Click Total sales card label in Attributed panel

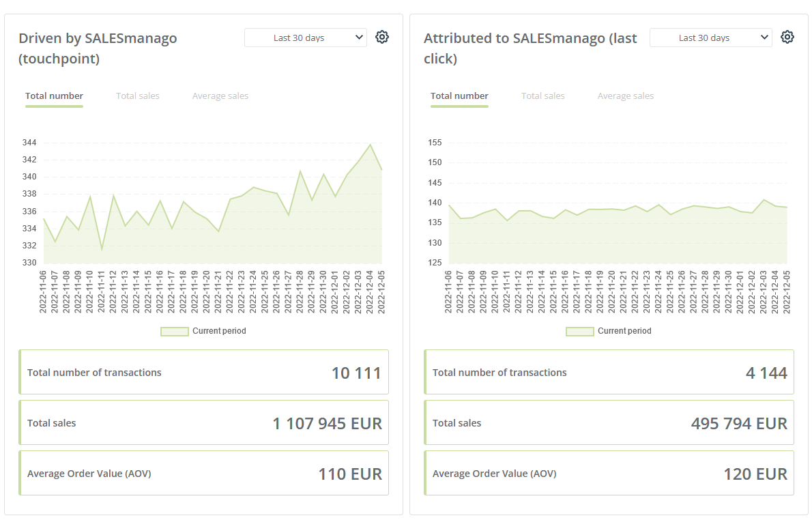tap(456, 423)
